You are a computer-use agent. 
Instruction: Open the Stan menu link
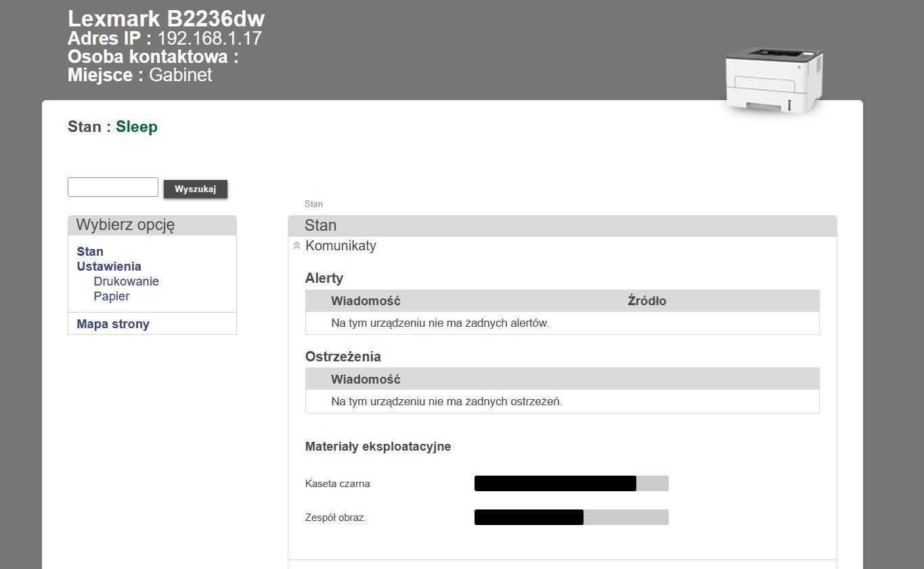click(x=90, y=252)
